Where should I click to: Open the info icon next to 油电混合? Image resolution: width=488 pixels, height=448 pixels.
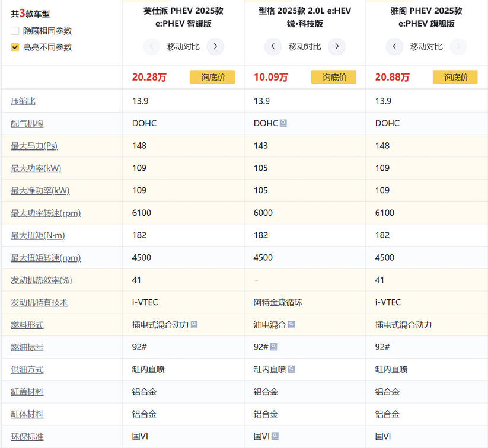tap(291, 325)
